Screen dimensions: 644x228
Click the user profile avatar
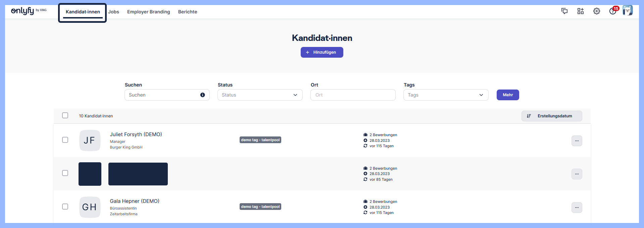[x=628, y=10]
